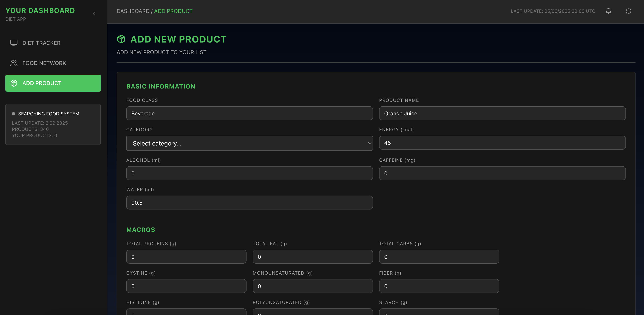The image size is (644, 315).
Task: Collapse the sidebar with the chevron arrow
Action: pos(94,13)
